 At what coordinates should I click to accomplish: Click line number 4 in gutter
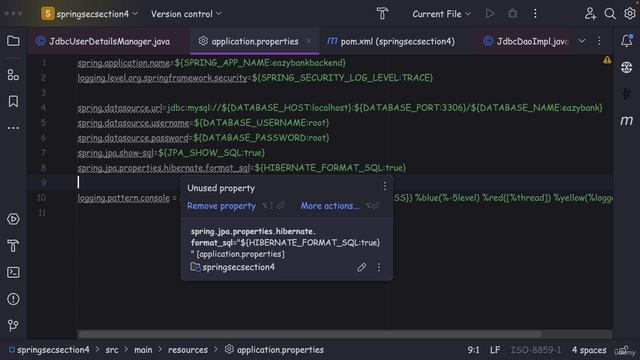pyautogui.click(x=43, y=108)
